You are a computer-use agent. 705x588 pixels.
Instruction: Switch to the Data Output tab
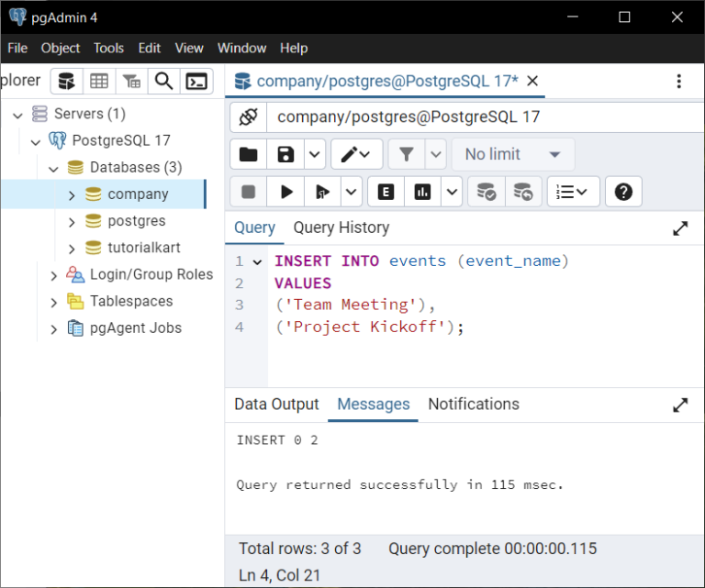276,405
